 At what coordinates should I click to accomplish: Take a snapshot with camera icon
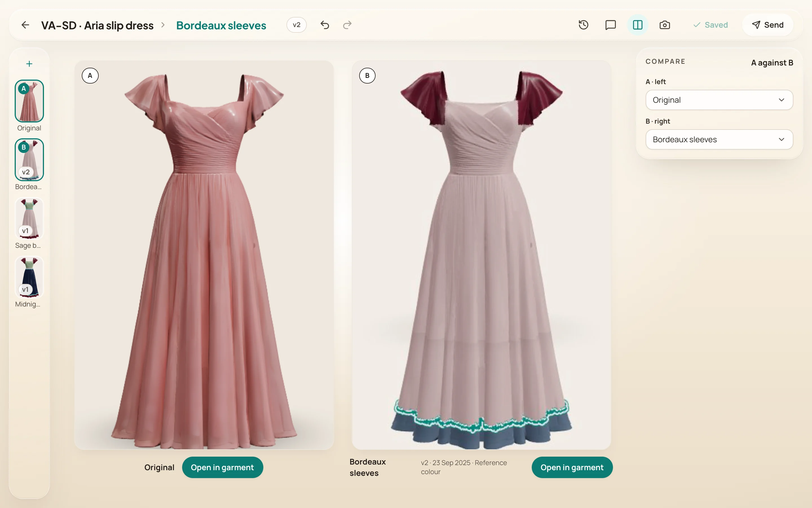(x=665, y=25)
